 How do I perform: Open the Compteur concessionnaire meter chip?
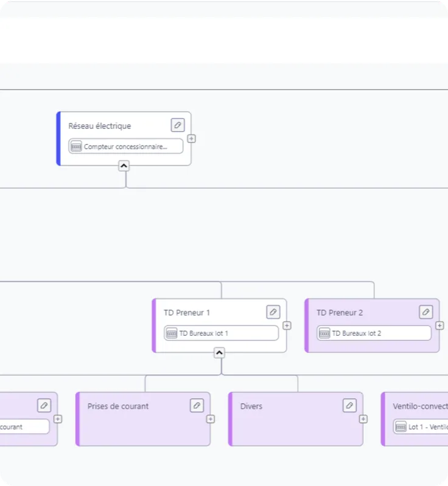click(x=125, y=147)
